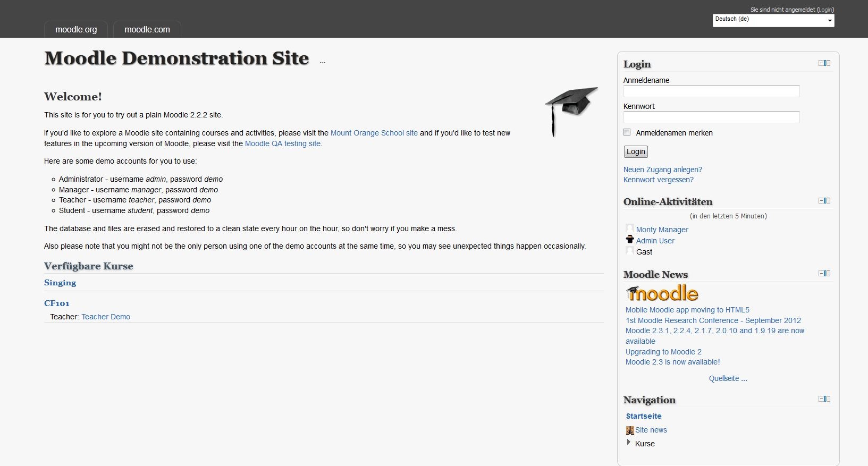Open the Mount Orange School site link
The height and width of the screenshot is (466, 868).
tap(374, 133)
